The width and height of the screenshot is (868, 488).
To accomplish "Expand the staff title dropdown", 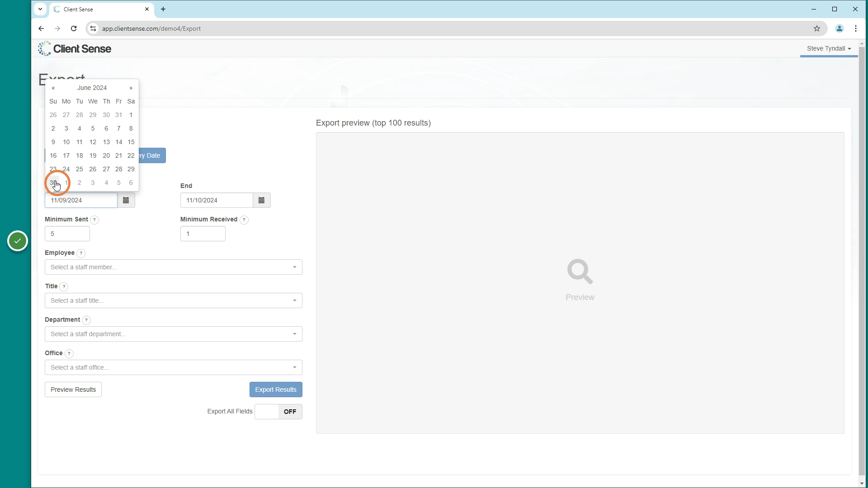I will [174, 300].
